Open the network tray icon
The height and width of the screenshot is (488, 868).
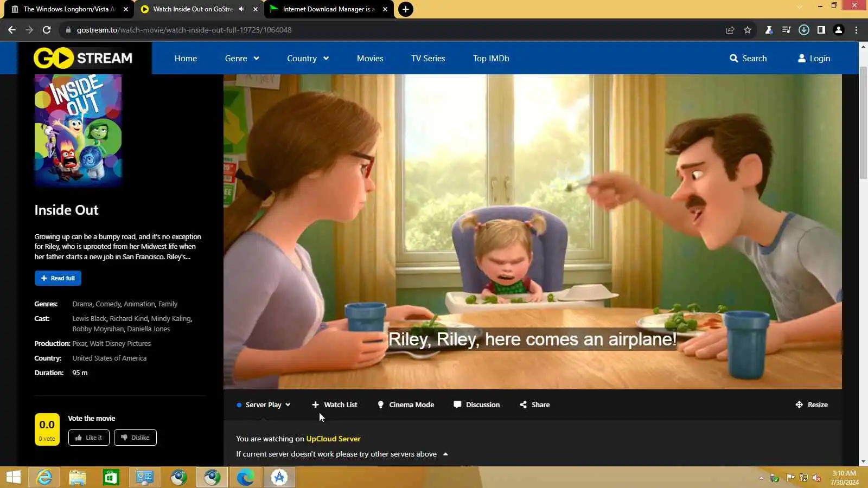click(803, 478)
